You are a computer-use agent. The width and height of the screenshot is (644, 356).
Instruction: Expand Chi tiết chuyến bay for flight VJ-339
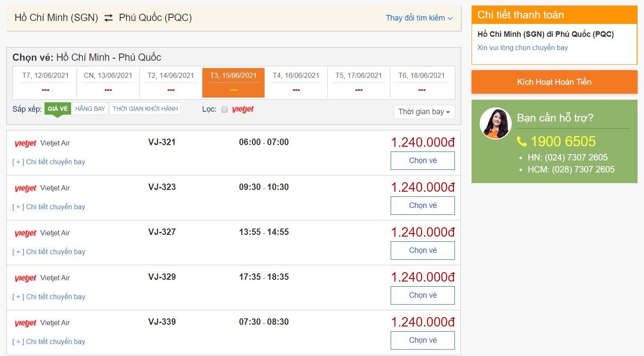click(49, 341)
